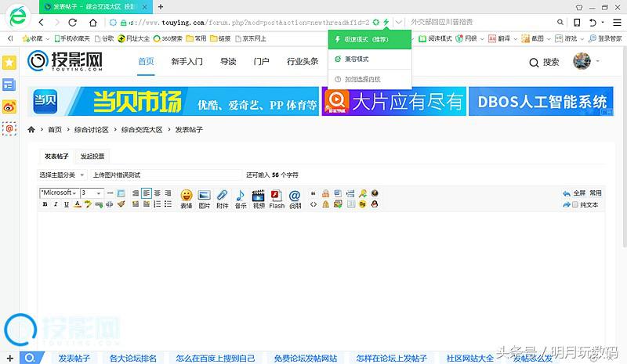This screenshot has width=627, height=364.
Task: Open the 选择主题分类 dropdown
Action: [x=62, y=175]
